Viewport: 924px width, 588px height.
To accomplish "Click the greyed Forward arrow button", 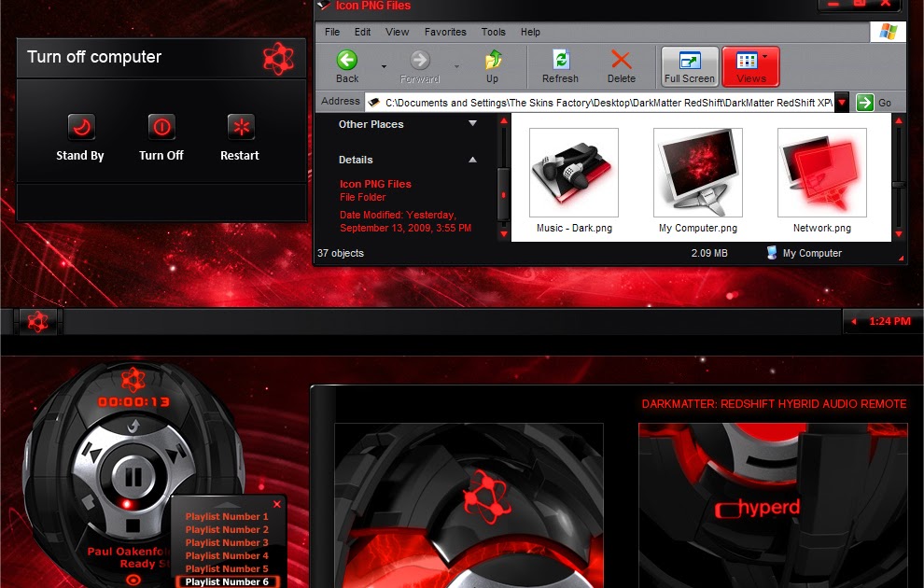I will click(420, 66).
